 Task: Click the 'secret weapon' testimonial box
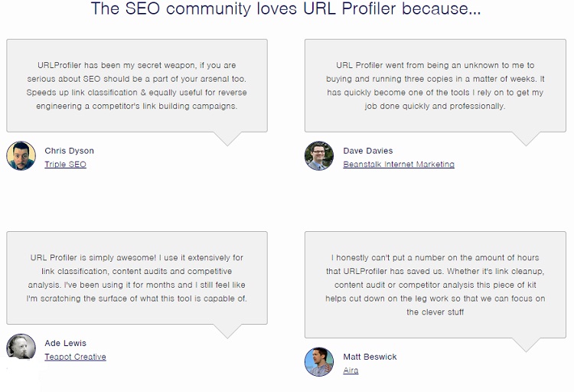(x=137, y=85)
